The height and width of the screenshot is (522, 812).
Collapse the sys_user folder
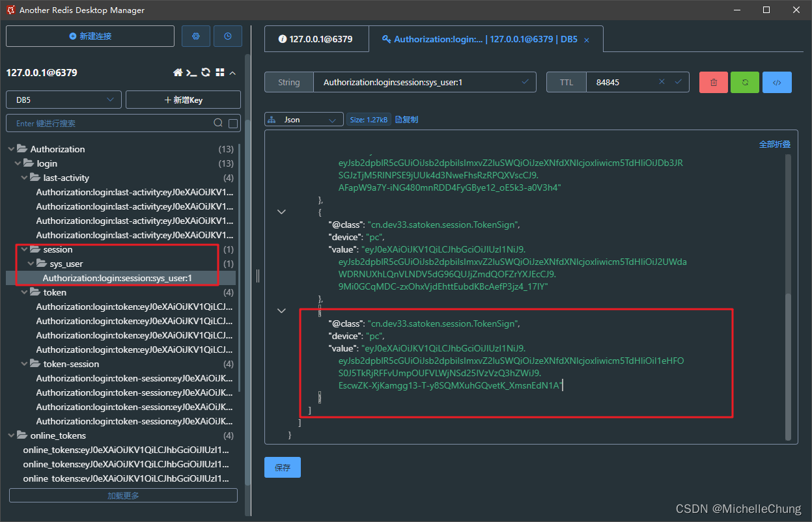31,264
